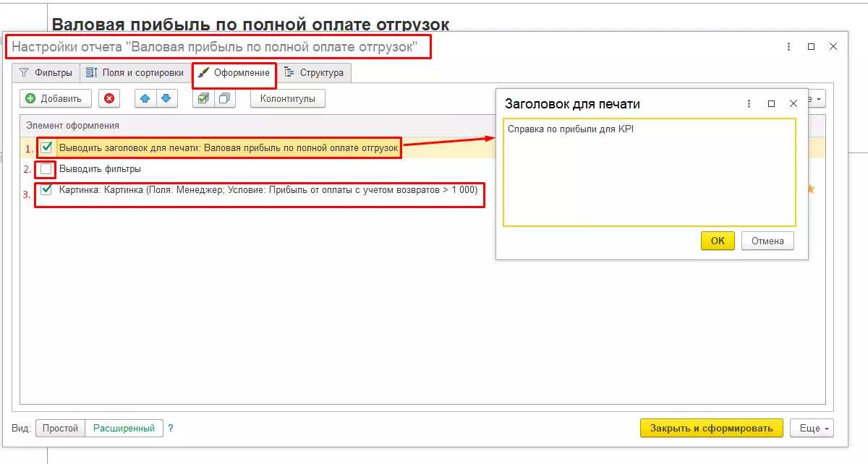868x464 pixels.
Task: Select the Оформление tab
Action: point(234,73)
